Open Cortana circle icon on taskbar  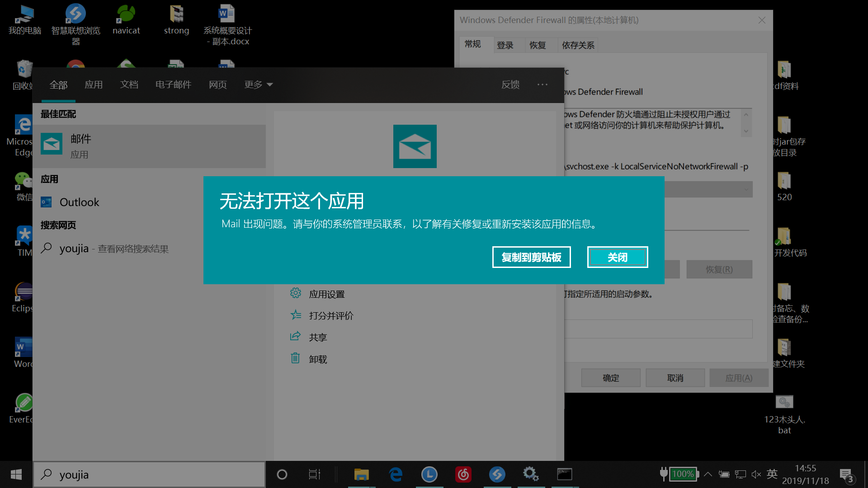[x=282, y=474]
